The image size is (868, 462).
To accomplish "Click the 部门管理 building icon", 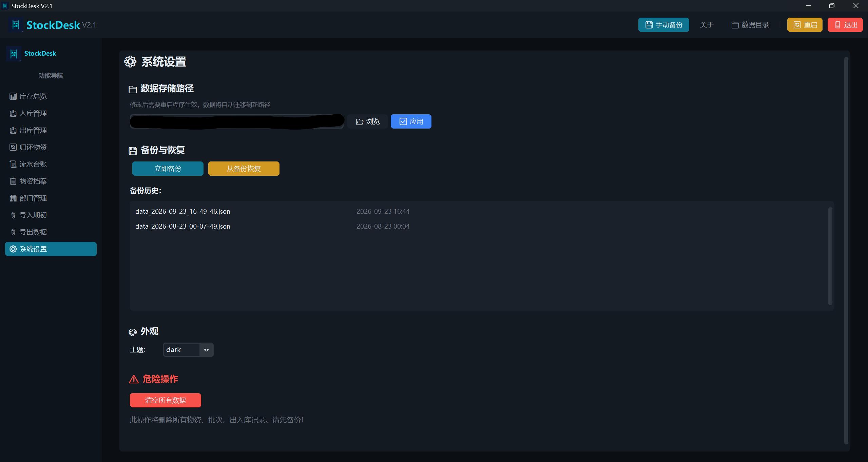I will (x=13, y=198).
